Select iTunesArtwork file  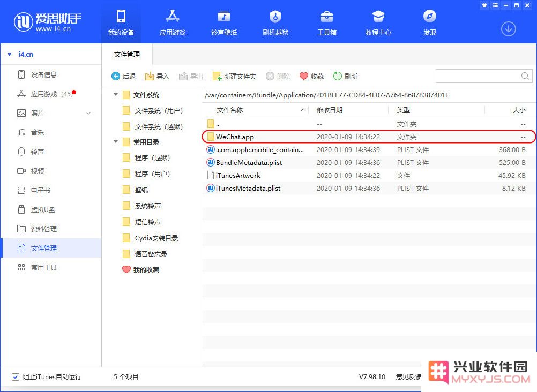(x=369, y=175)
